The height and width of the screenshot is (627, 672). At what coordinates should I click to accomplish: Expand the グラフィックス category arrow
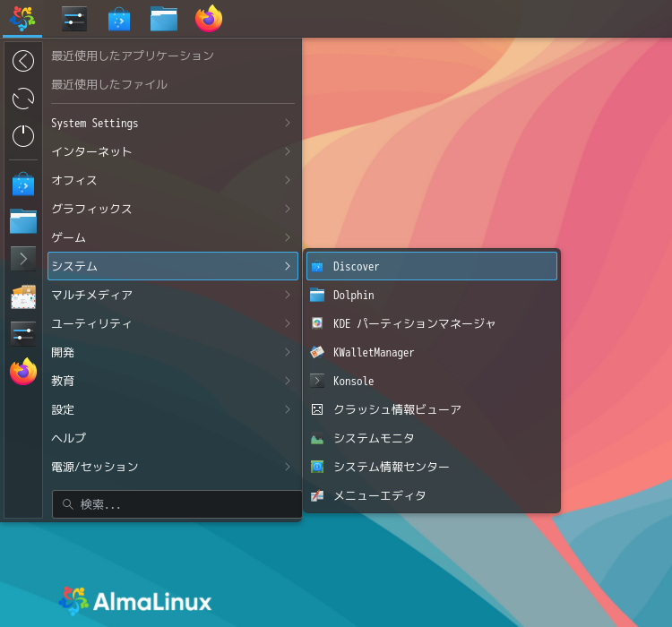click(x=288, y=209)
